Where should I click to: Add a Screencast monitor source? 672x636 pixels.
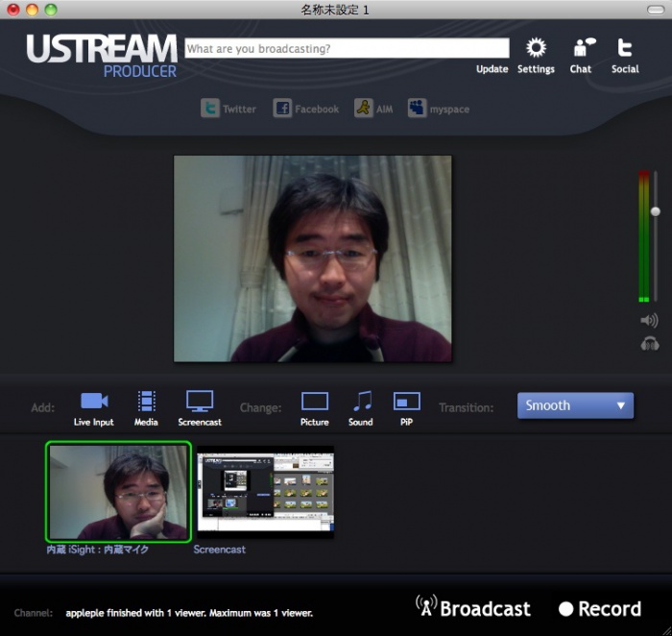[200, 401]
